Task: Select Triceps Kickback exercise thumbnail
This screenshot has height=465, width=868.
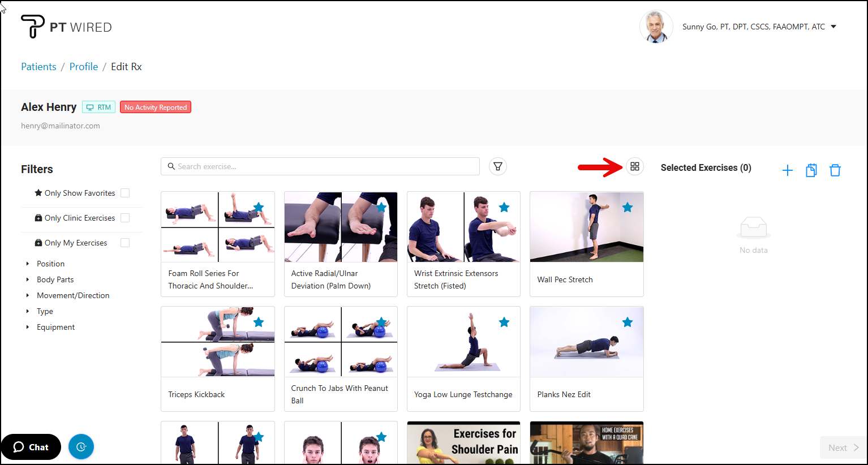Action: (x=218, y=342)
